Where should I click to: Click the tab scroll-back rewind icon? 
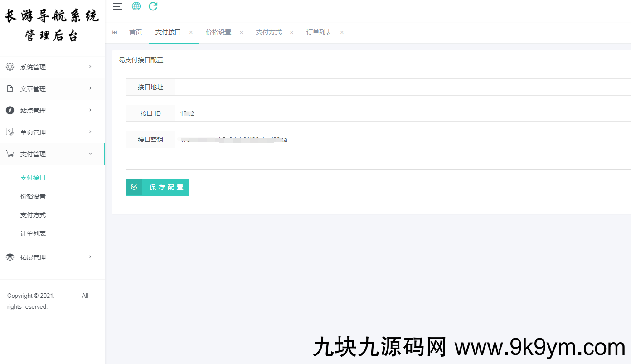click(115, 33)
